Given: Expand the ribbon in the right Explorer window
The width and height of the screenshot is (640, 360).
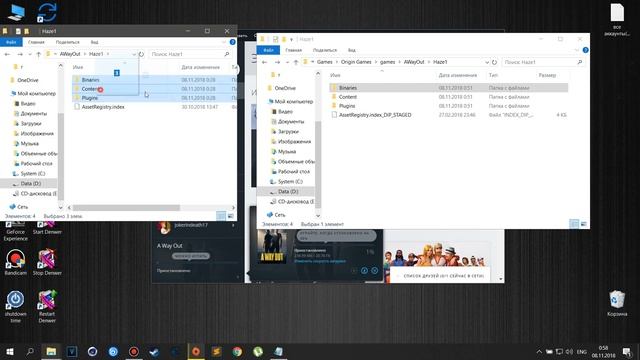Looking at the screenshot, I should [576, 50].
